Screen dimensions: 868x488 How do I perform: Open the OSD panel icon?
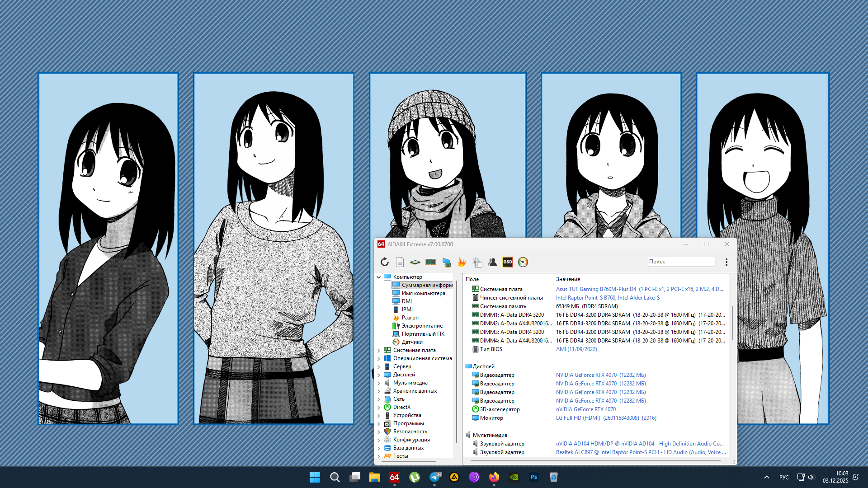[x=508, y=262]
